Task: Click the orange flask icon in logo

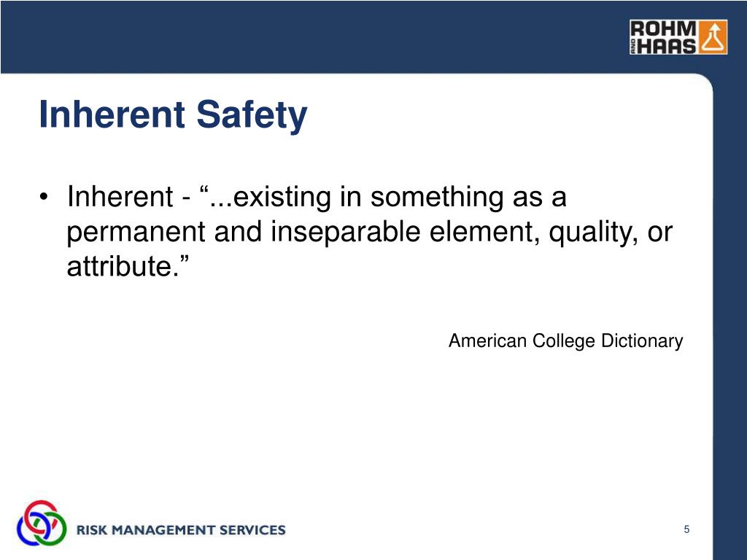Action: coord(713,37)
